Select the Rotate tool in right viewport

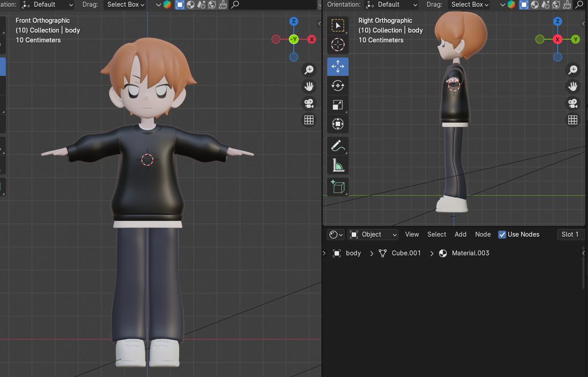pos(338,86)
